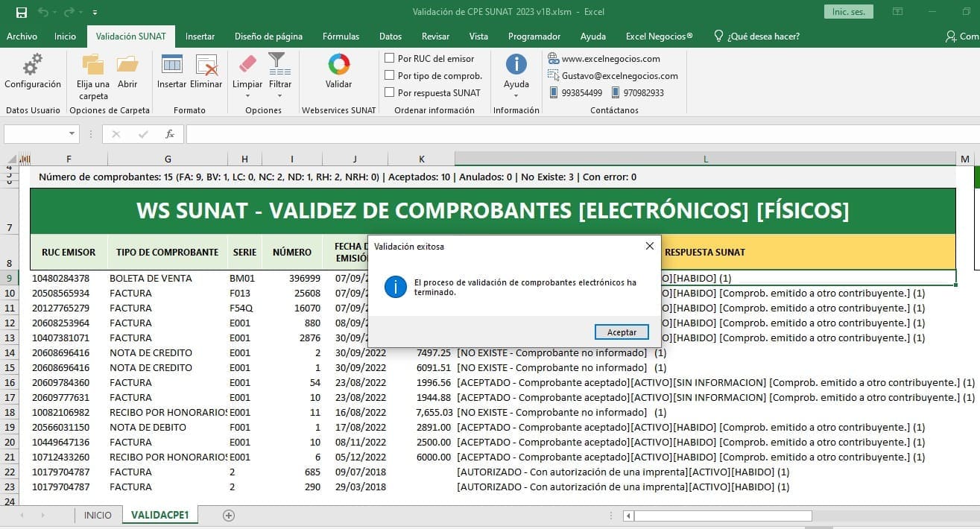Select Elija una carpeta tool
This screenshot has height=529, width=980.
[x=92, y=77]
